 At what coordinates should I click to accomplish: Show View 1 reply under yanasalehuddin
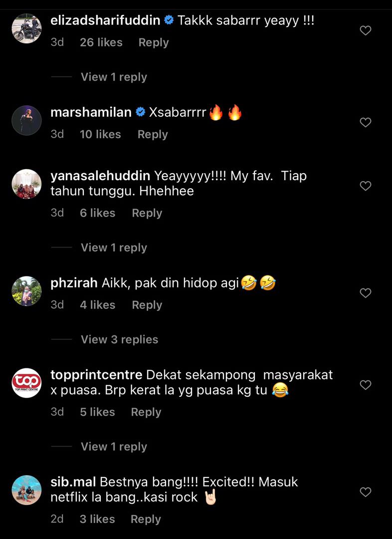pyautogui.click(x=114, y=248)
